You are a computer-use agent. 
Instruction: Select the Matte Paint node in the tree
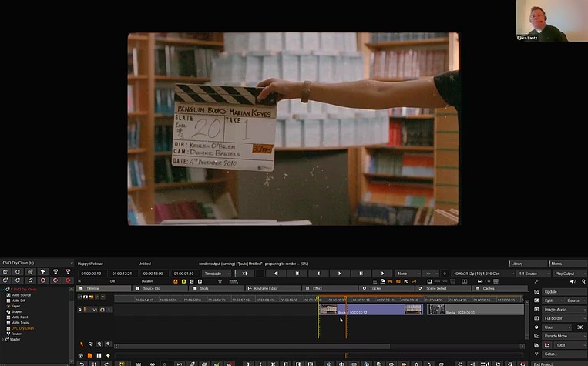tap(19, 317)
